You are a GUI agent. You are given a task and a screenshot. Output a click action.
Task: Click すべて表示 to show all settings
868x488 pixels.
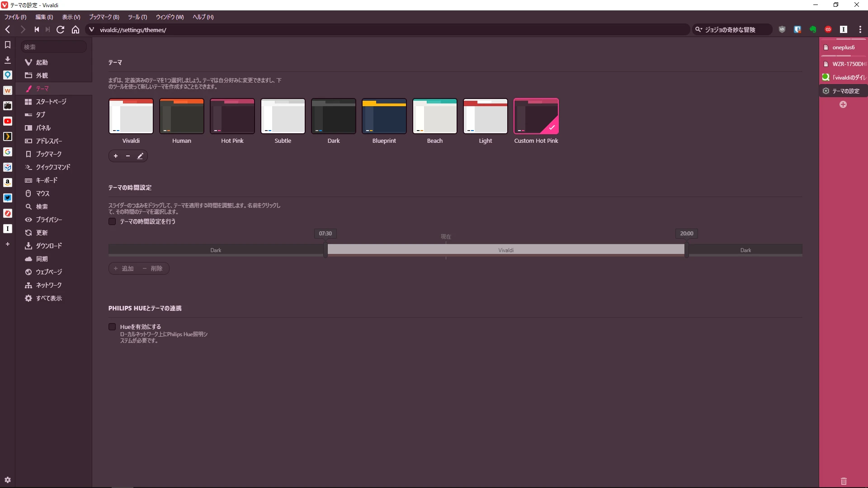coord(54,298)
